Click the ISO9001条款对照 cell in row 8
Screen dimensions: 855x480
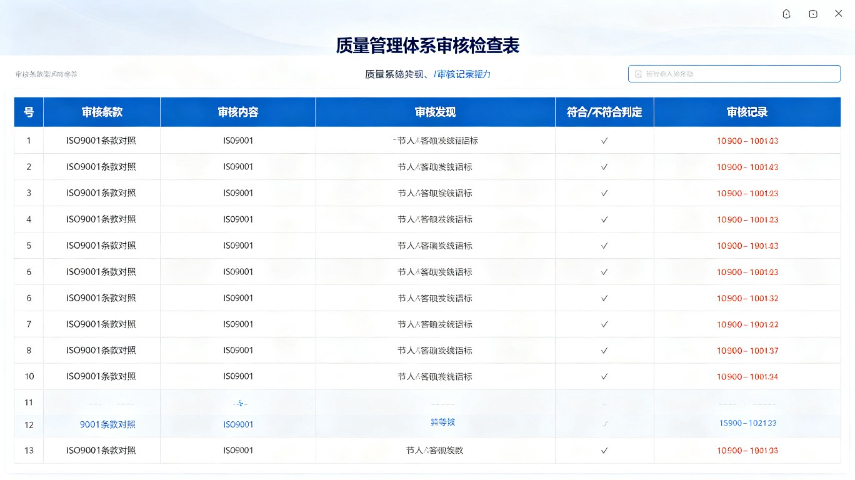tap(101, 350)
